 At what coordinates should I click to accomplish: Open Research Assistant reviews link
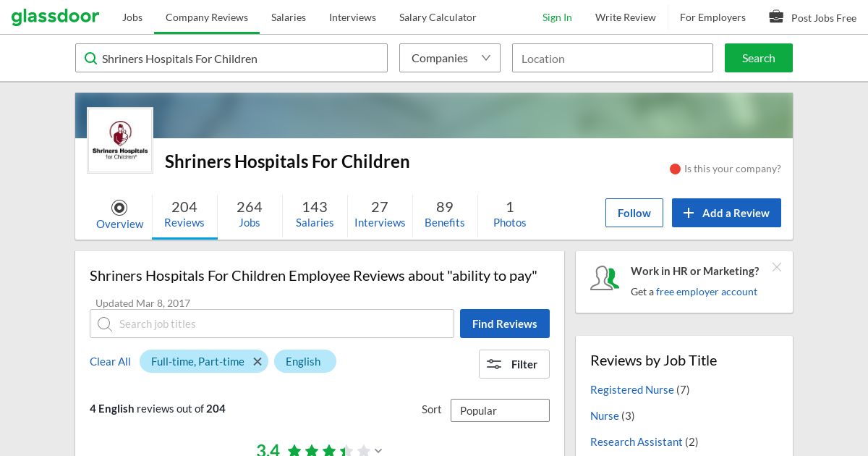pyautogui.click(x=637, y=442)
